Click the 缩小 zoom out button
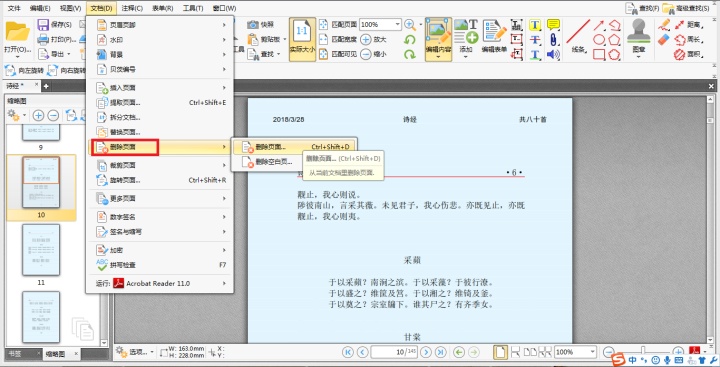Viewport: 720px width, 367px height. pyautogui.click(x=373, y=54)
